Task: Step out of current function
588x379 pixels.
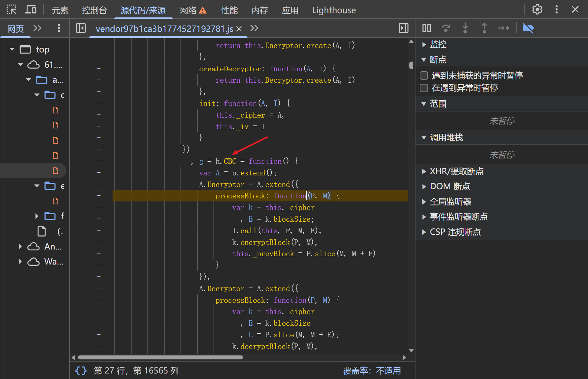Action: 484,28
